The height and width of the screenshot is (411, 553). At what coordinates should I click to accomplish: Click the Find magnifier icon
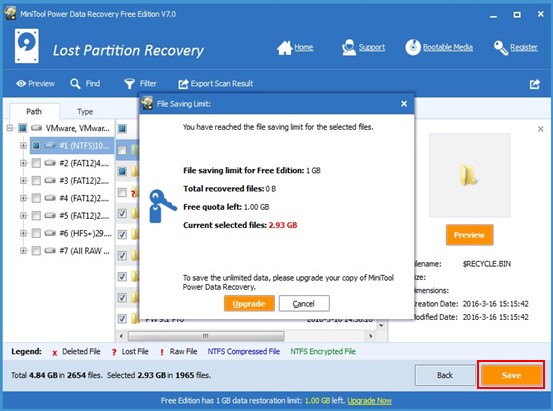tap(75, 84)
